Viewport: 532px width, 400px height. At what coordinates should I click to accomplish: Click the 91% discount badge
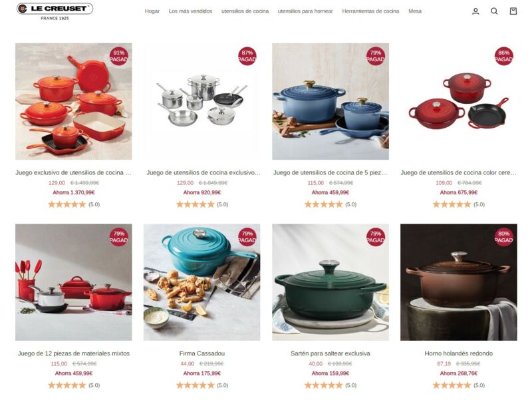click(119, 56)
